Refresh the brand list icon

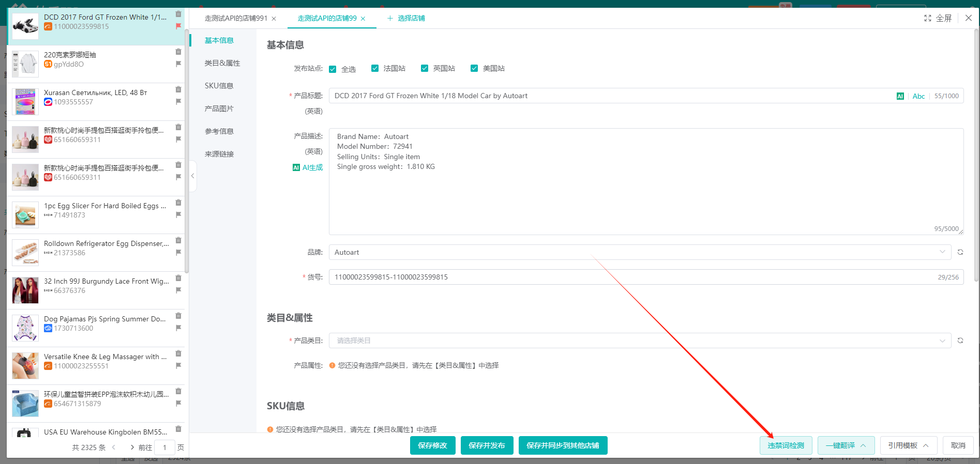tap(960, 252)
